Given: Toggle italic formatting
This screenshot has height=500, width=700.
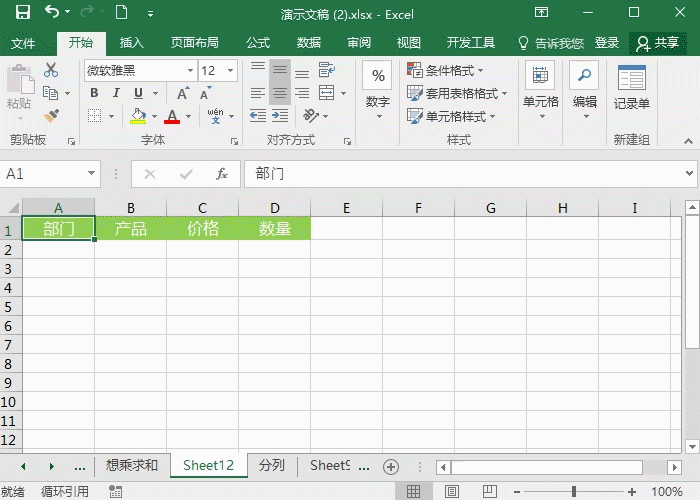Looking at the screenshot, I should [116, 93].
